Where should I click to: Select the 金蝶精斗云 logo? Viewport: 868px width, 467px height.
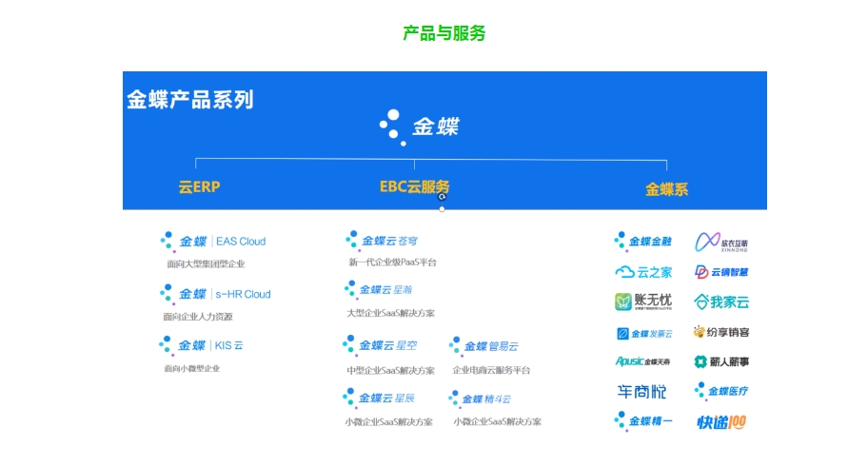coord(480,399)
